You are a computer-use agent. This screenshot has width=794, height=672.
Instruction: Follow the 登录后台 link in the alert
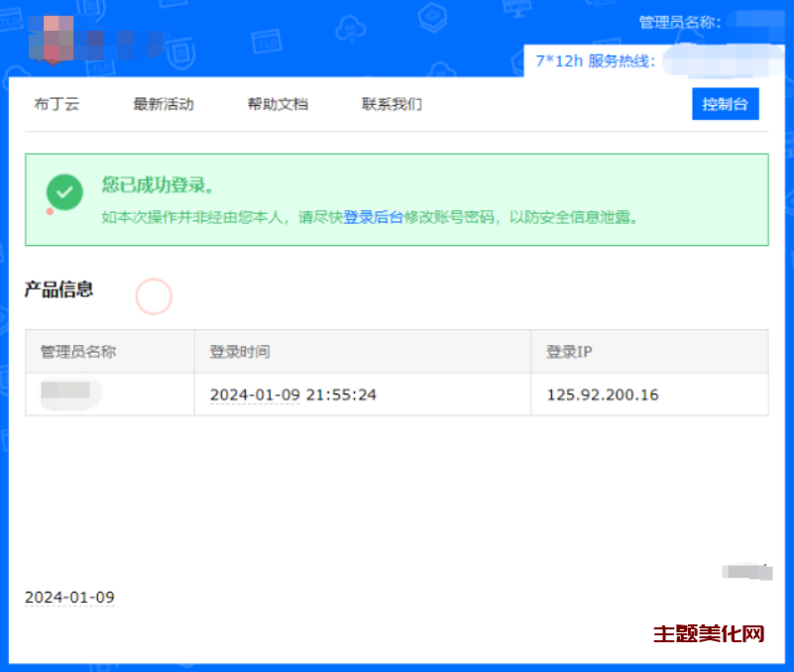[x=373, y=217]
